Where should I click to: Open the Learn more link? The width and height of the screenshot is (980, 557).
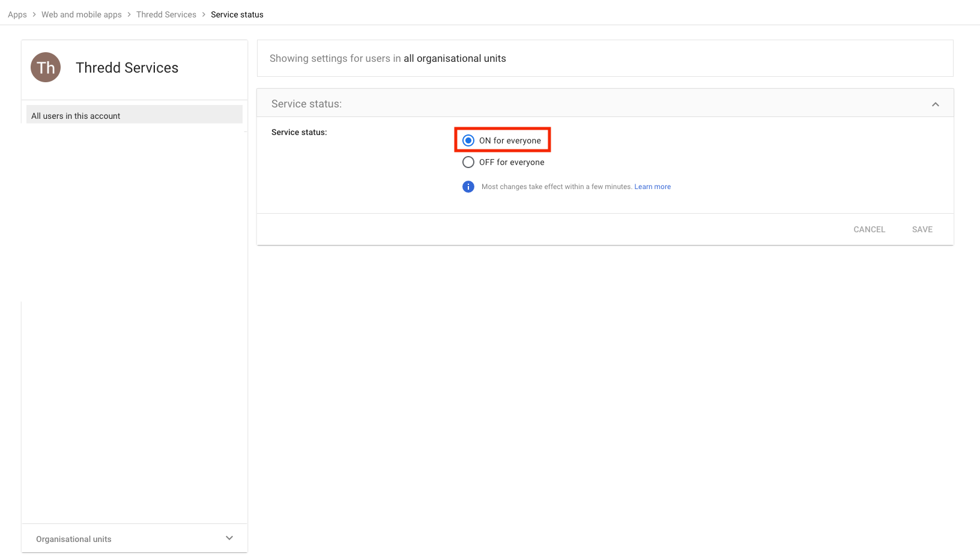click(653, 187)
